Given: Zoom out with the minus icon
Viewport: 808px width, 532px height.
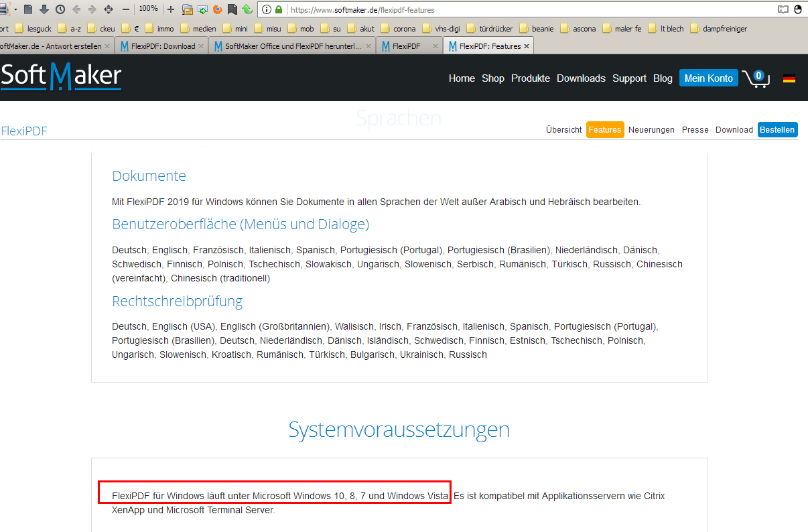Looking at the screenshot, I should pyautogui.click(x=125, y=9).
